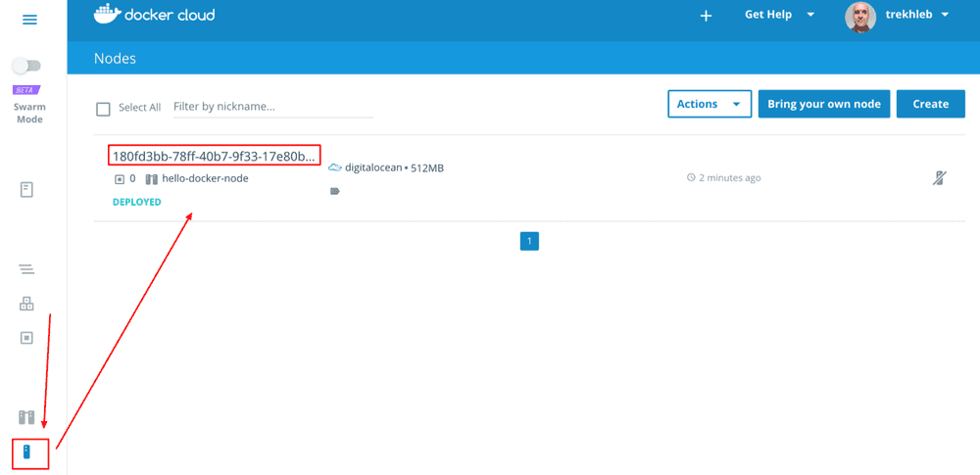
Task: Open the Actions dropdown
Action: click(710, 104)
